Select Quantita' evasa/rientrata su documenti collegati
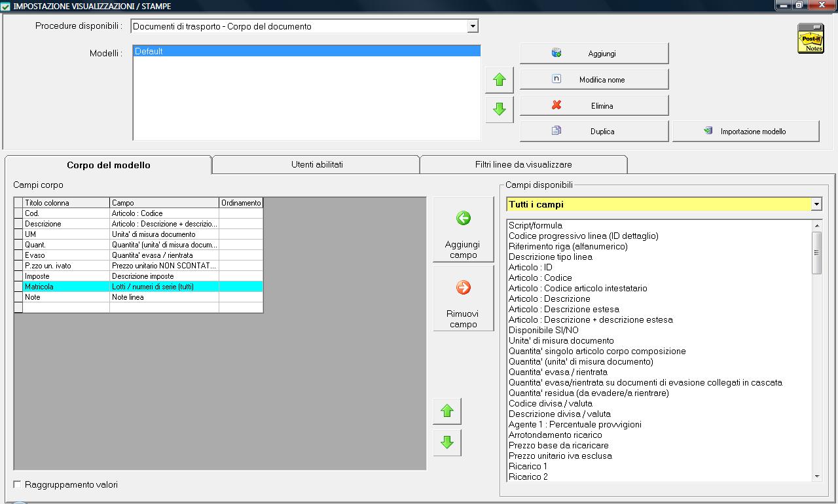838x504 pixels. coord(646,382)
